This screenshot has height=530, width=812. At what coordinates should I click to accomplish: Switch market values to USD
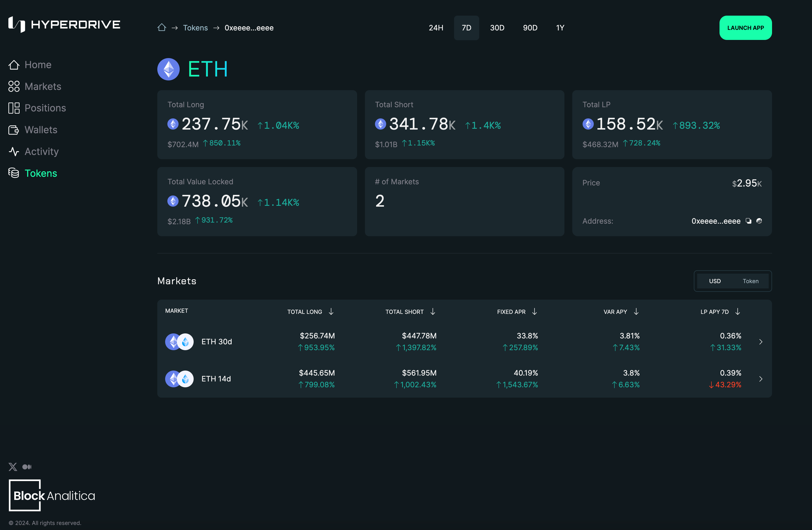(715, 281)
